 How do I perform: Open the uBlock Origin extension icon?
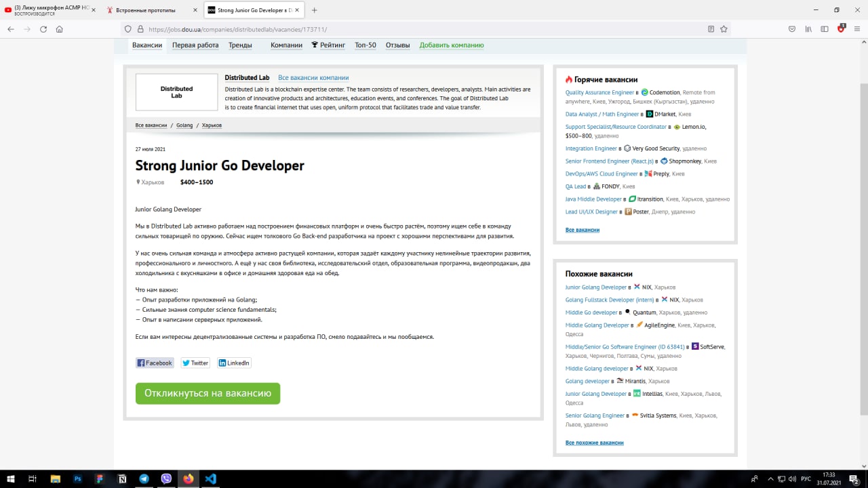click(842, 28)
